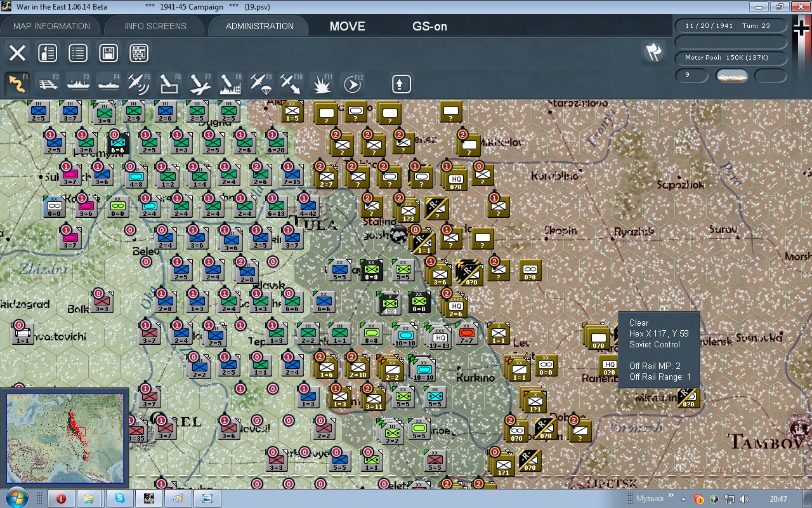
Task: Select the blue 7=15 infantry unit
Action: [x=292, y=175]
